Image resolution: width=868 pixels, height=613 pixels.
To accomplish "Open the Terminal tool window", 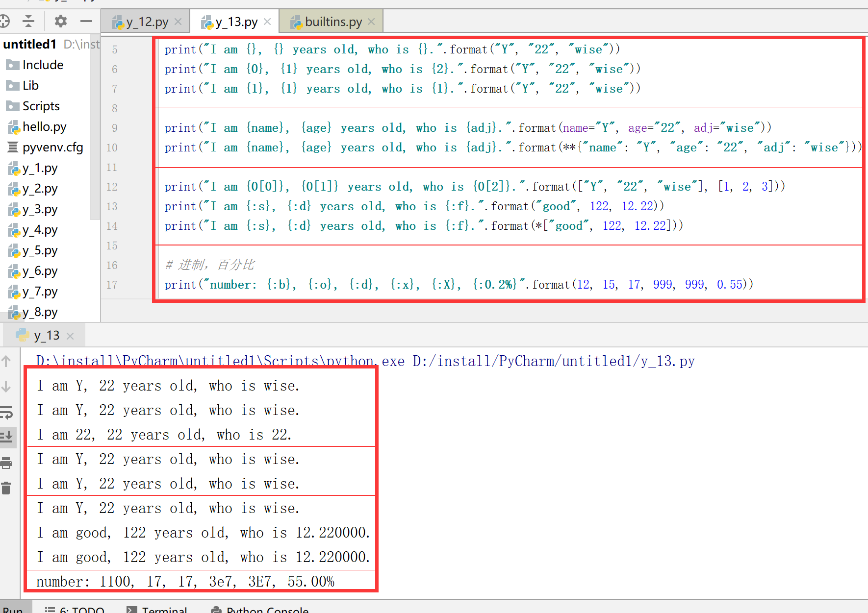I will tap(157, 609).
